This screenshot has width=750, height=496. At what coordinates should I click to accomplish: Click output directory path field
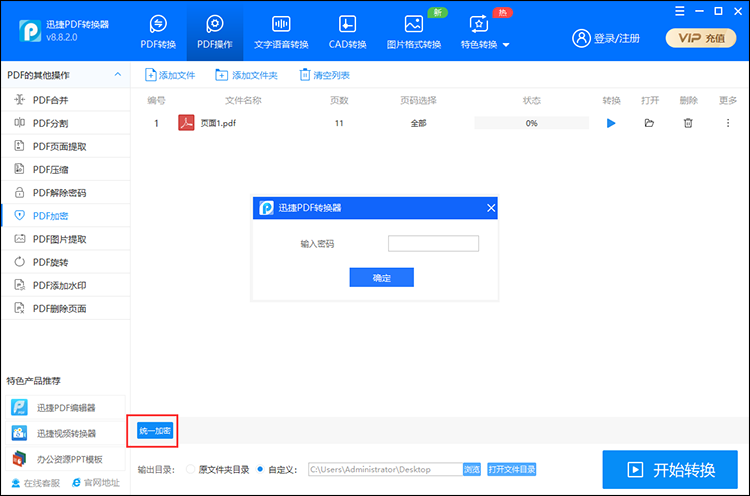coord(385,470)
